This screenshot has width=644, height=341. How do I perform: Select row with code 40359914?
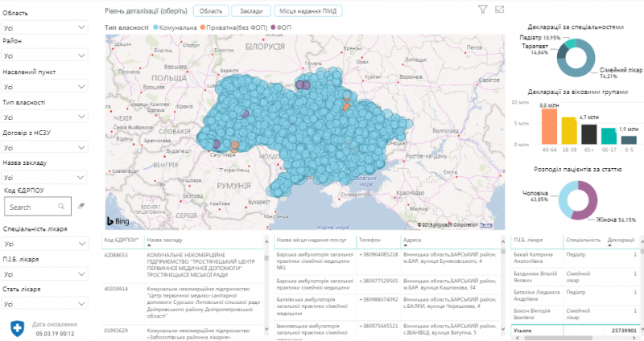click(183, 302)
